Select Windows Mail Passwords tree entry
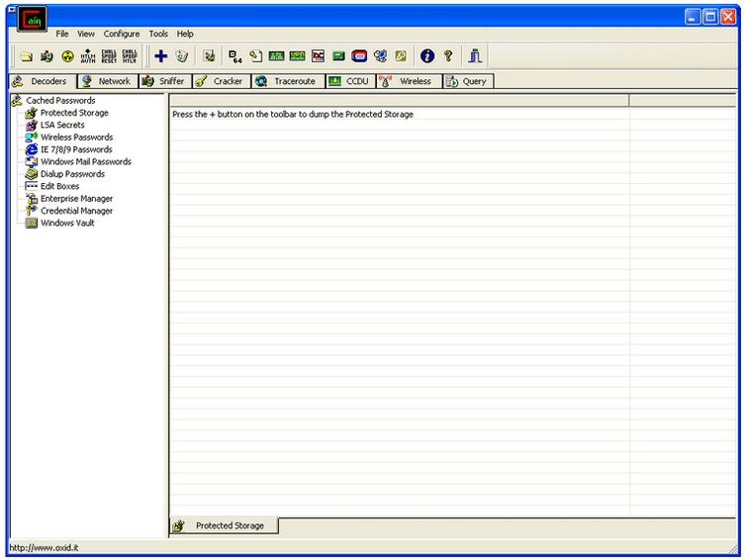This screenshot has height=560, width=744. pyautogui.click(x=85, y=162)
